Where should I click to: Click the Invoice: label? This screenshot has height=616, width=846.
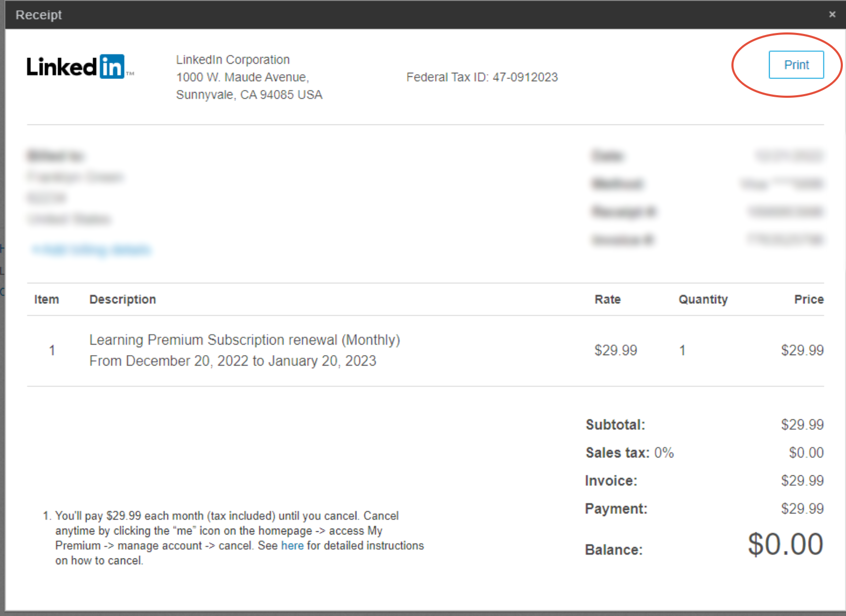pyautogui.click(x=611, y=481)
